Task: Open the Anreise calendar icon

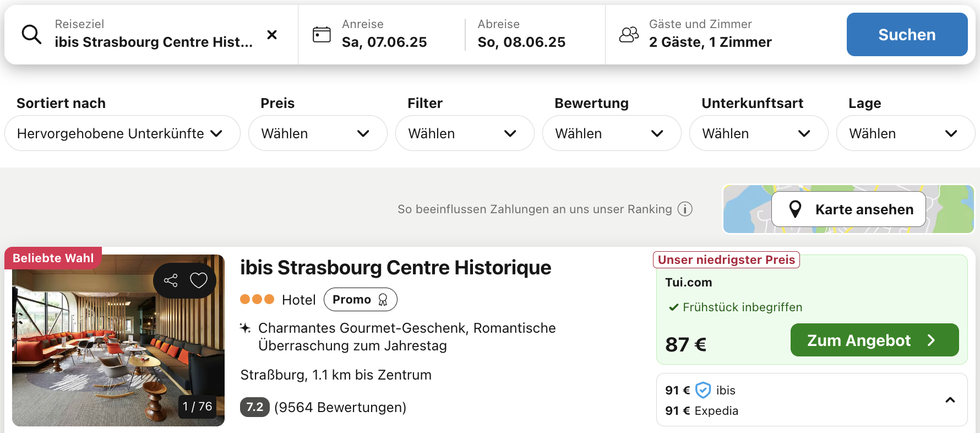Action: [x=322, y=35]
